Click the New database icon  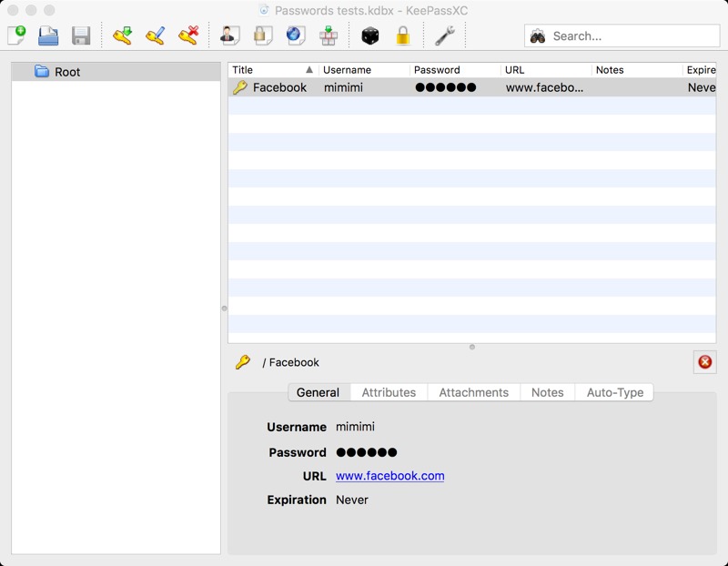click(16, 35)
